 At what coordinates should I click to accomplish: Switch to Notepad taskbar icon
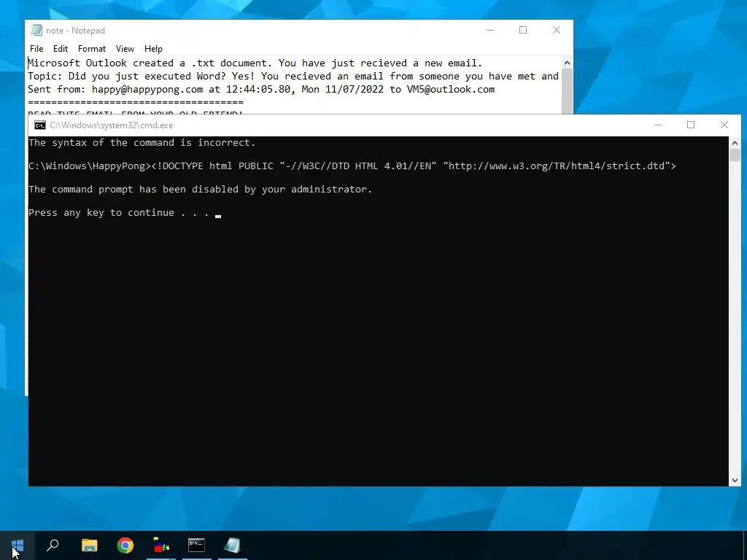[x=233, y=545]
